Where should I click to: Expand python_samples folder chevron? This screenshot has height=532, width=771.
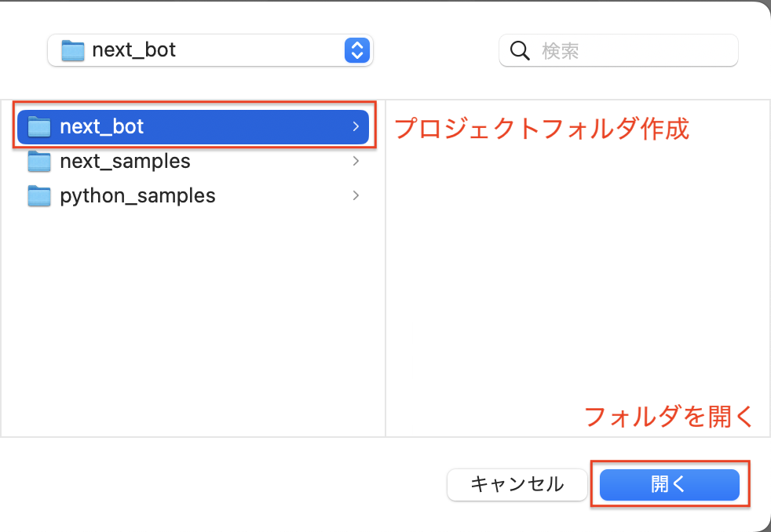[x=356, y=195]
